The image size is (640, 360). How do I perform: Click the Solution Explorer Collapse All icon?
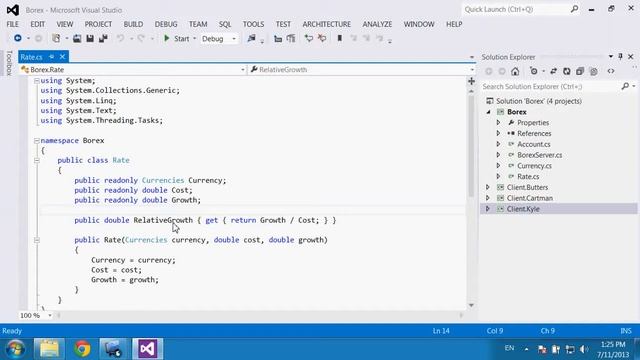[x=580, y=71]
